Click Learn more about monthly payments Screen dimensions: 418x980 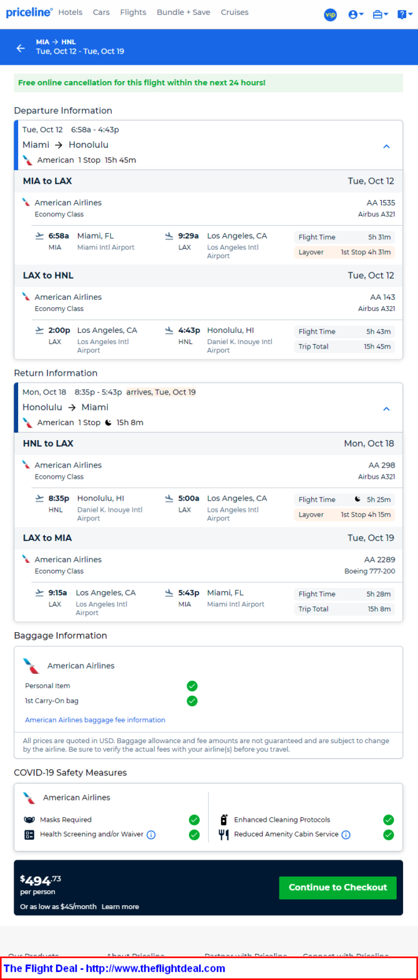coord(120,907)
